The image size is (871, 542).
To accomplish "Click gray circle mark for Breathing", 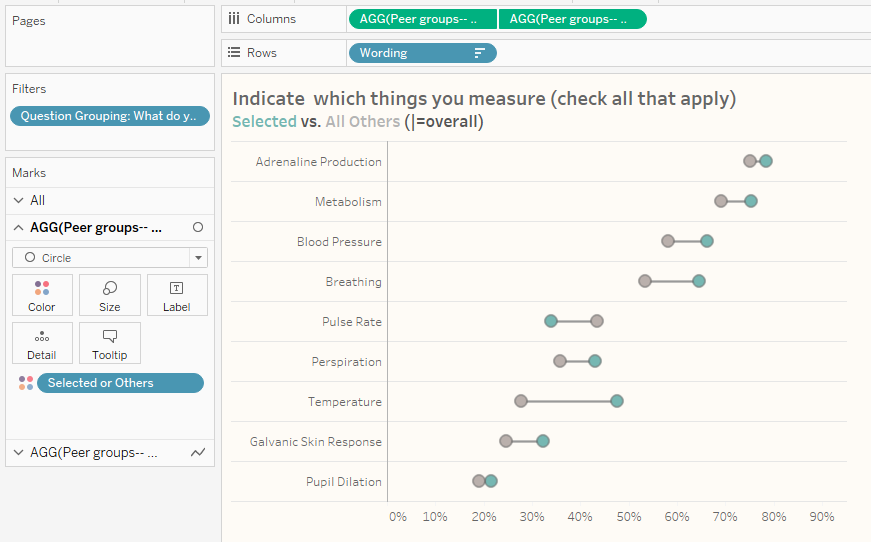I will [644, 281].
